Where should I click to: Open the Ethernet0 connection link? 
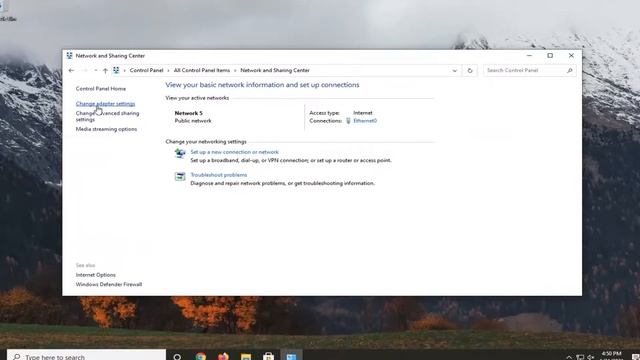coord(365,121)
